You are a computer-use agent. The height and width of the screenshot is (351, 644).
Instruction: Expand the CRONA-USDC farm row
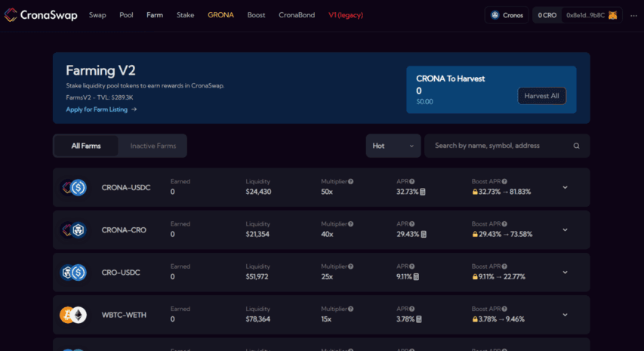[565, 188]
